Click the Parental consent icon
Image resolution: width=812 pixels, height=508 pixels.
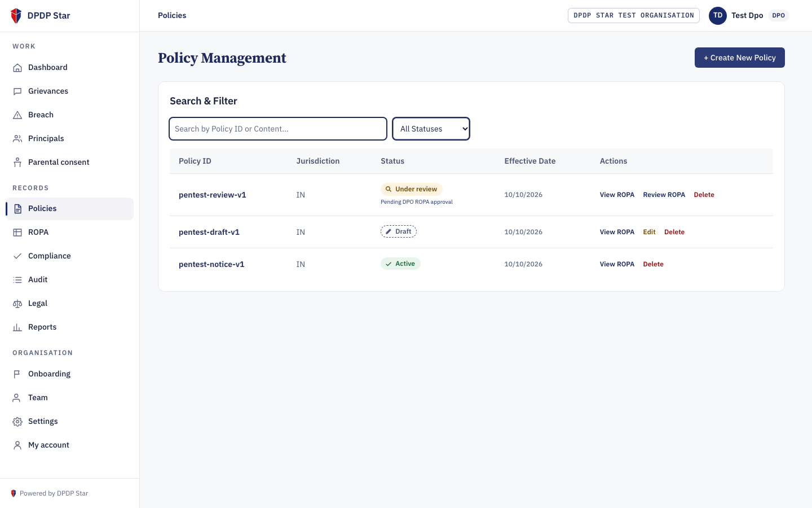tap(17, 163)
